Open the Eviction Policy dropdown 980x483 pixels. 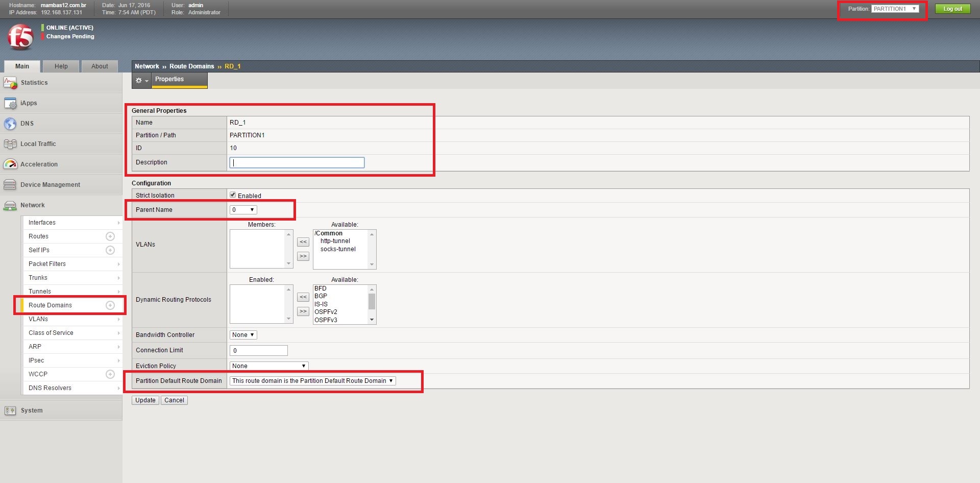coord(268,366)
